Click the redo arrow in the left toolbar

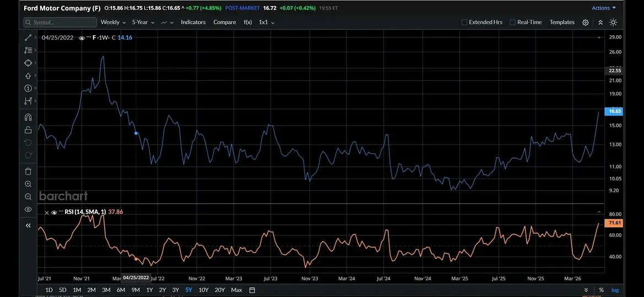point(28,155)
